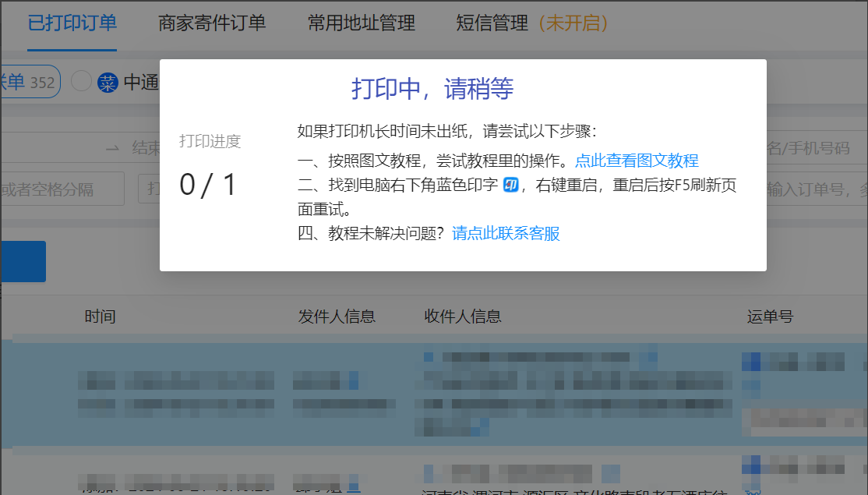Click the 运单号 column header
Image resolution: width=868 pixels, height=495 pixels.
pyautogui.click(x=770, y=316)
